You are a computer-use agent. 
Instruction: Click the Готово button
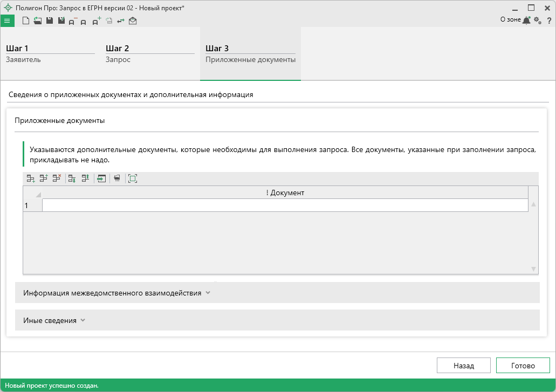point(523,366)
